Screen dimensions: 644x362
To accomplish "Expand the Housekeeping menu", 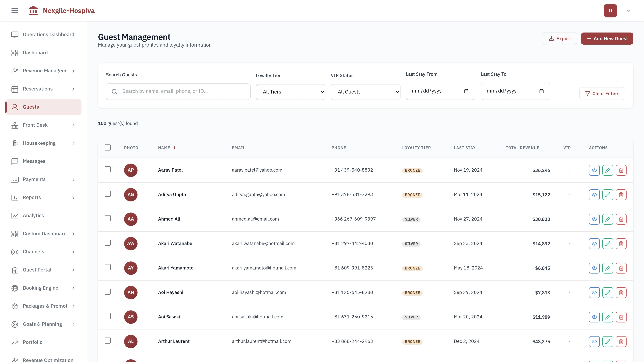I will click(x=39, y=143).
